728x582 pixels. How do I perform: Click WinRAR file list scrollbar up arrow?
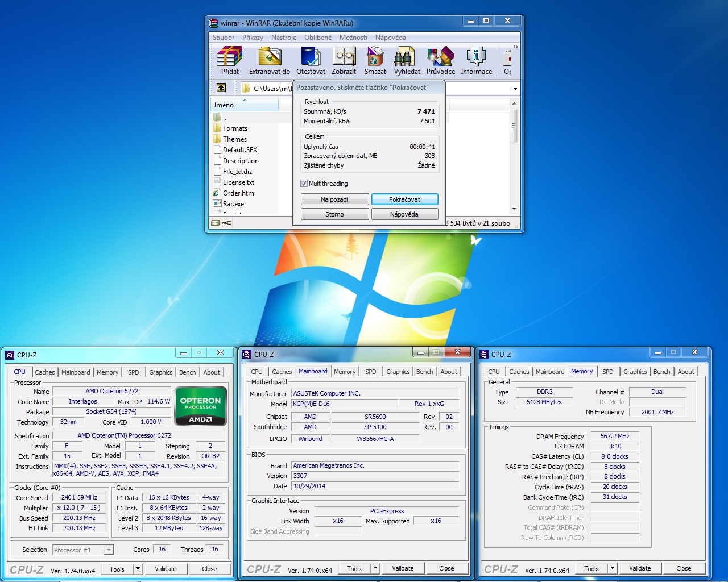coord(514,103)
